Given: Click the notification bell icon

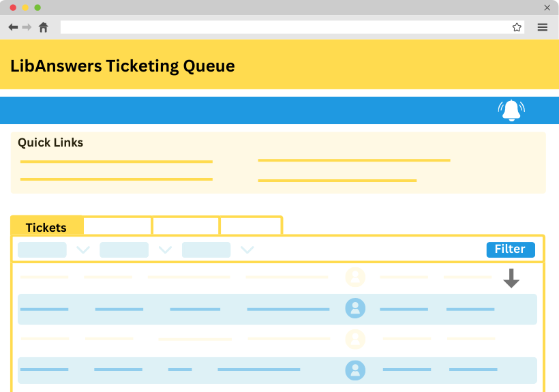Looking at the screenshot, I should tap(511, 110).
